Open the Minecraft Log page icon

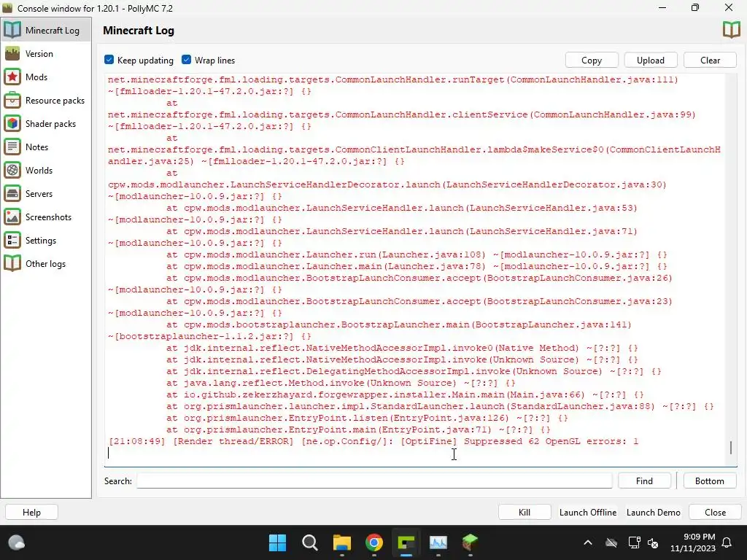pos(12,30)
